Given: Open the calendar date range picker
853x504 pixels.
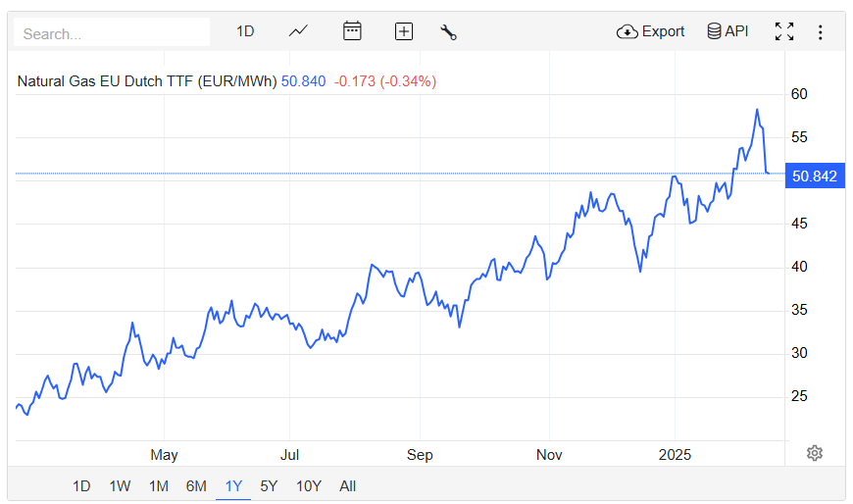Looking at the screenshot, I should 352,31.
